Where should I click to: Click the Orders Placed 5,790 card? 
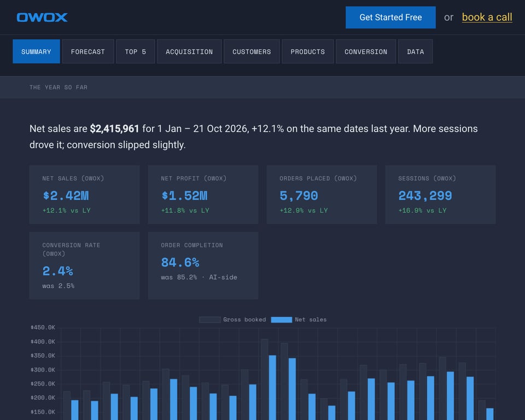(x=322, y=194)
